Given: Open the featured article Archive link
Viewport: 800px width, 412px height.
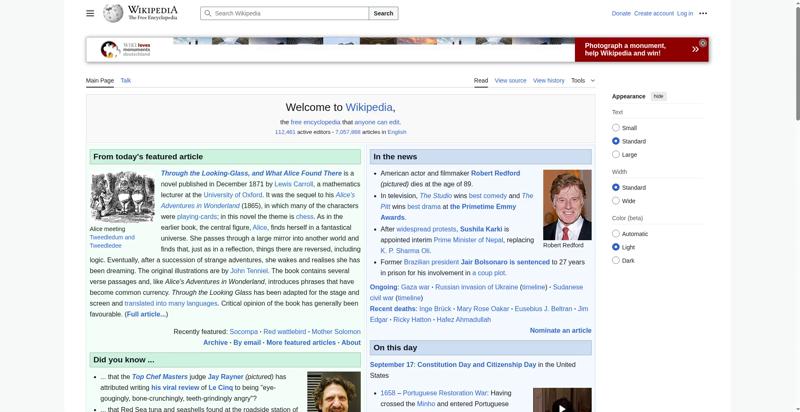Looking at the screenshot, I should point(215,343).
